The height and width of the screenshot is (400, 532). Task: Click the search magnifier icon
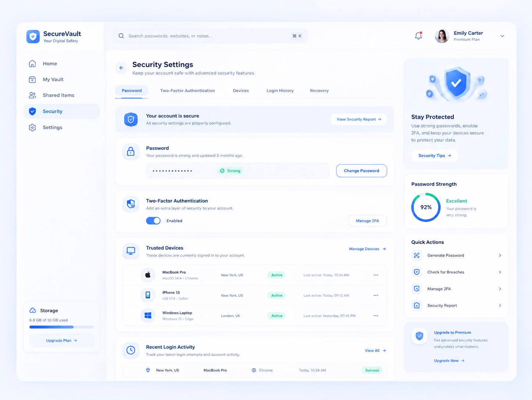click(121, 36)
